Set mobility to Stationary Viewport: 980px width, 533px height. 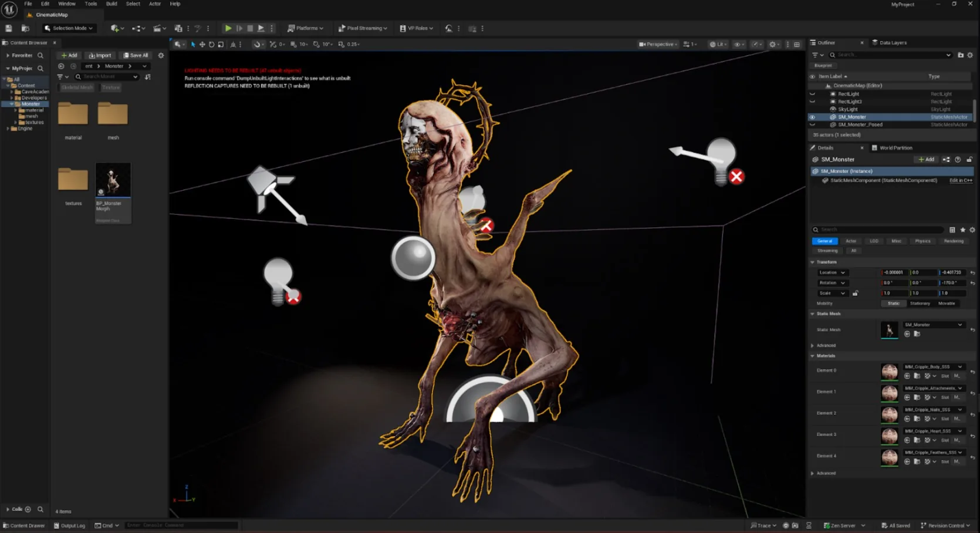click(x=920, y=303)
